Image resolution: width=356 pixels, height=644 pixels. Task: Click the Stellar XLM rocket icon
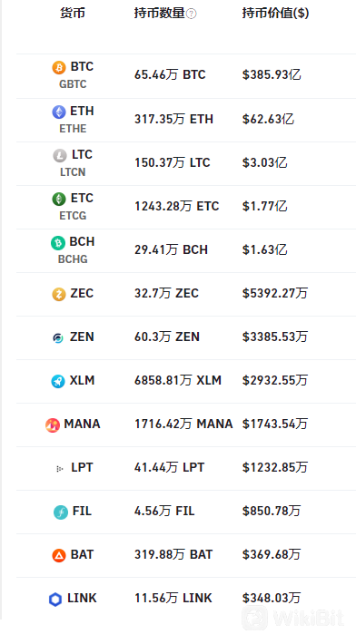tap(58, 381)
